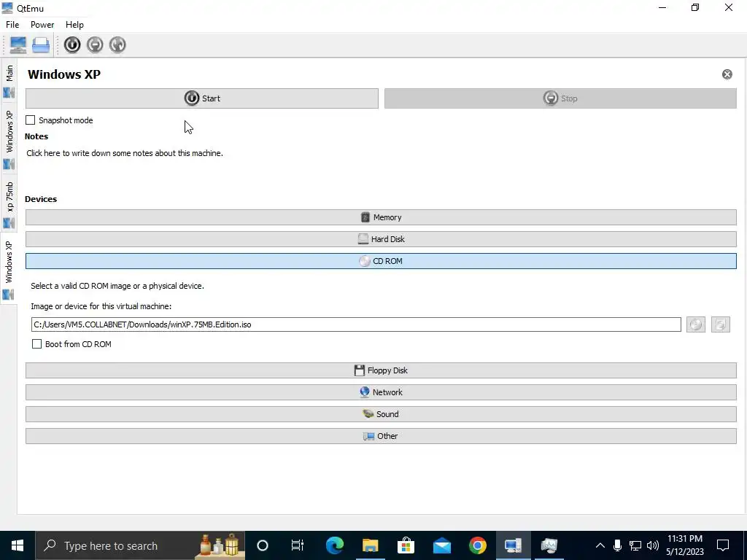This screenshot has height=560, width=747.
Task: Close the Windows XP machine tab
Action: coord(727,74)
